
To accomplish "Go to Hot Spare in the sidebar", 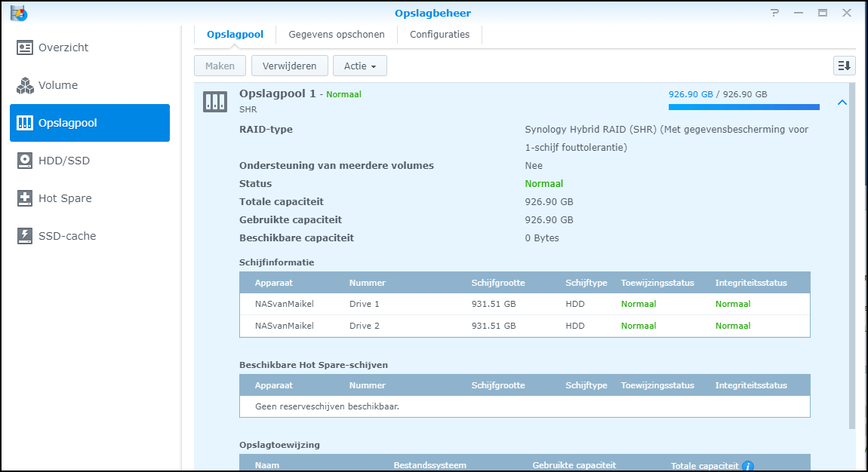I will (x=90, y=198).
